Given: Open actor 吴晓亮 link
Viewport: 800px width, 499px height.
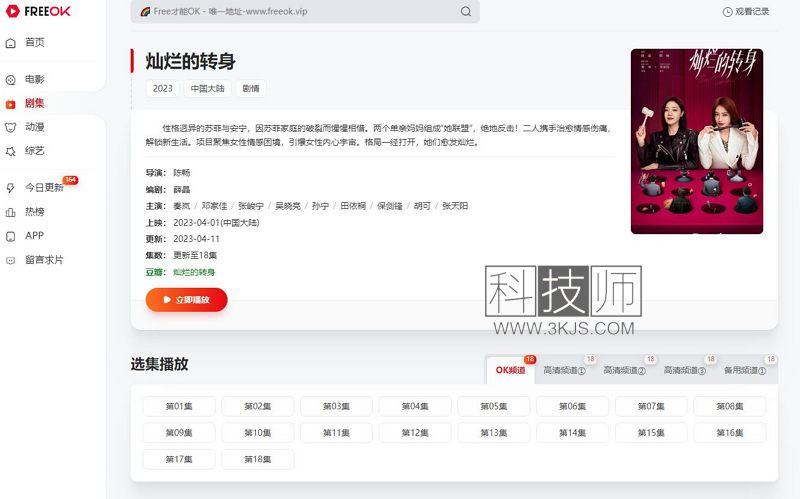Looking at the screenshot, I should [x=288, y=206].
